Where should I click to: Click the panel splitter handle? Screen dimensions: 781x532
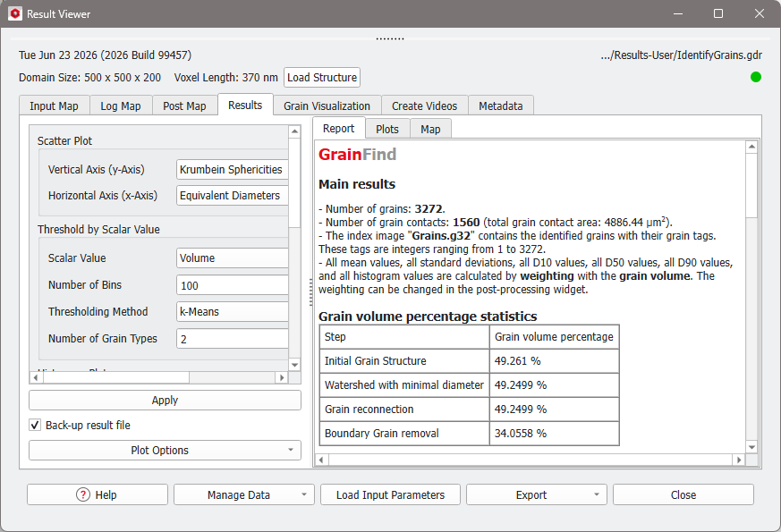click(x=310, y=292)
